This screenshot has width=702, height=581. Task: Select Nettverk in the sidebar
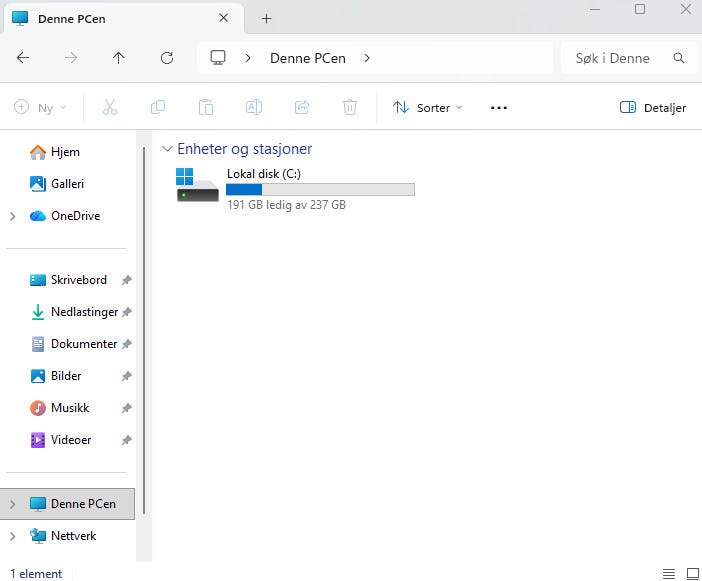point(73,536)
